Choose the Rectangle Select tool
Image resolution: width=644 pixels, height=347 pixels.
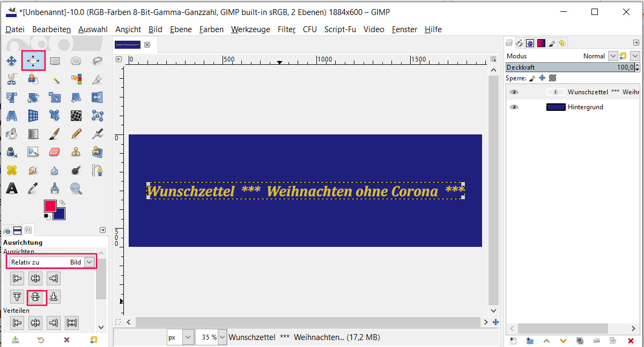tap(55, 61)
